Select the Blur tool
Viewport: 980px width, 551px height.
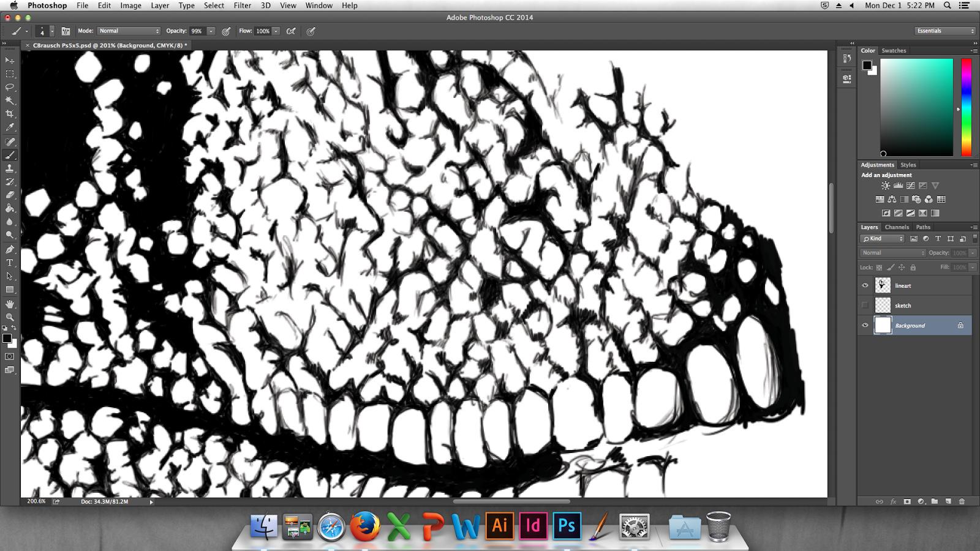click(x=10, y=222)
